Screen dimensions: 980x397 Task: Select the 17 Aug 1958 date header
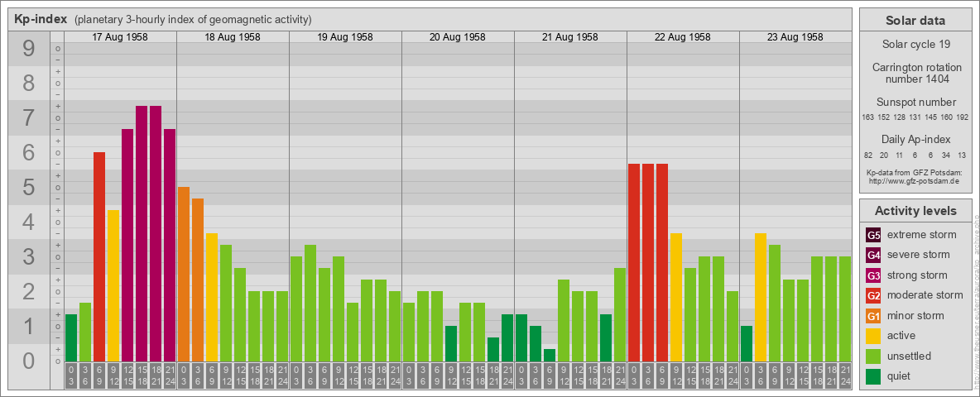[x=120, y=37]
